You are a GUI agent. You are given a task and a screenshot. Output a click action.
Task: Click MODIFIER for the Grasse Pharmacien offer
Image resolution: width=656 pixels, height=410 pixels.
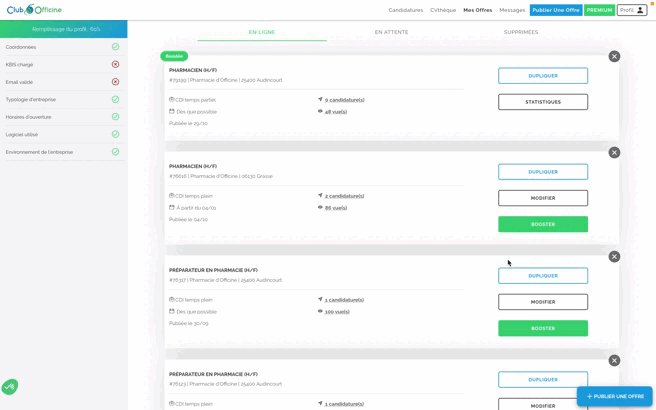[x=543, y=198]
